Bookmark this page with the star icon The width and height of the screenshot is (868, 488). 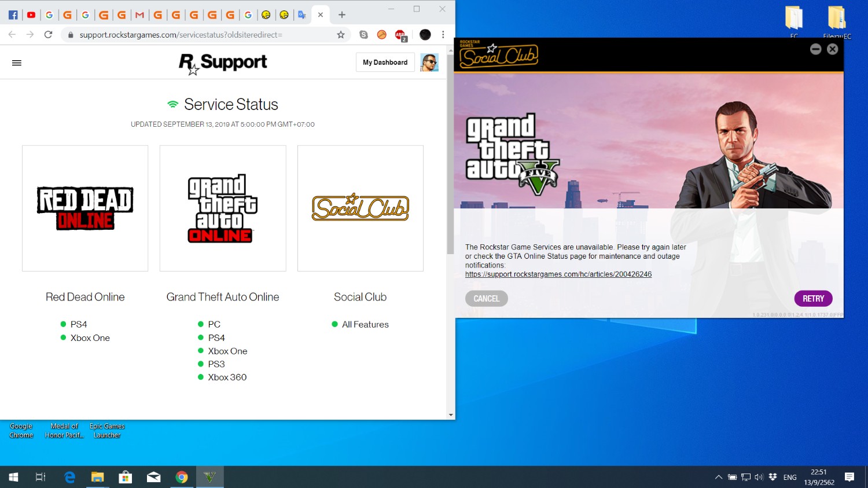(341, 35)
